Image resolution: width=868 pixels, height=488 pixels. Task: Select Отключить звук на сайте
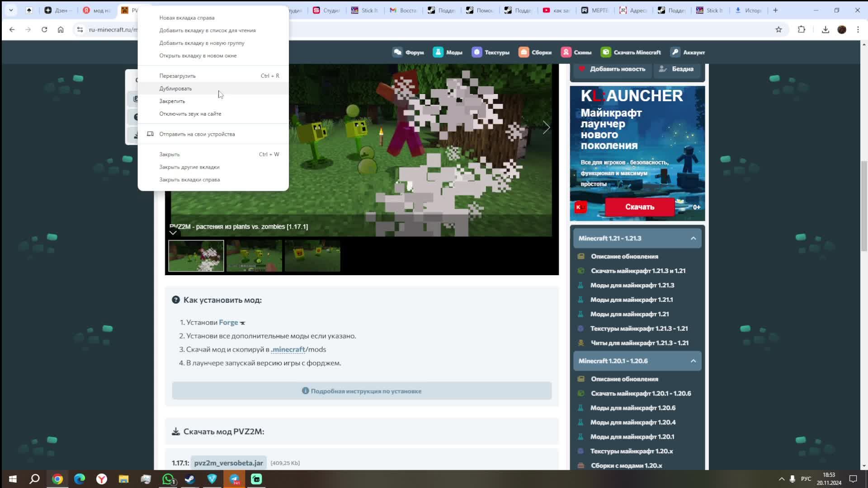click(213, 114)
